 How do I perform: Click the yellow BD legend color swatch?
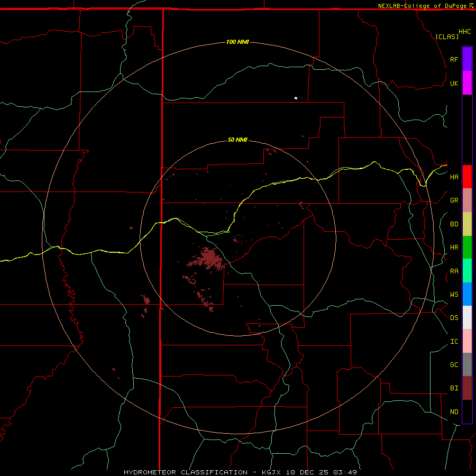(467, 224)
